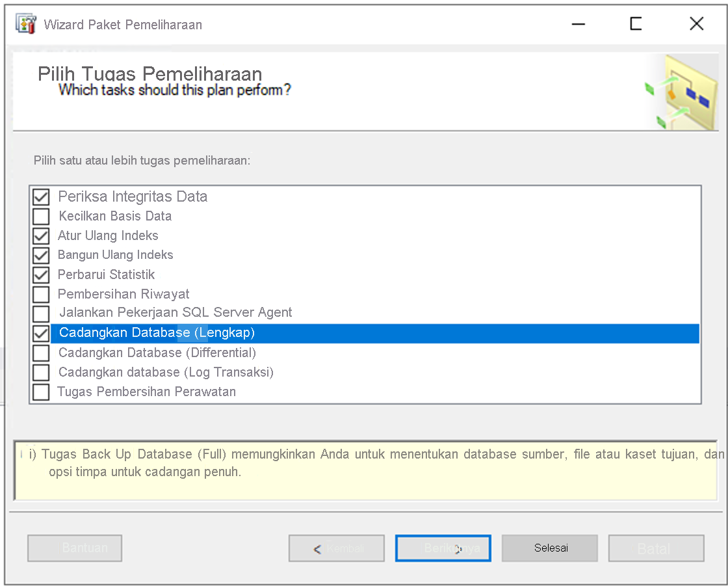Select the Bangun Ulang Indeks row text

(x=115, y=254)
